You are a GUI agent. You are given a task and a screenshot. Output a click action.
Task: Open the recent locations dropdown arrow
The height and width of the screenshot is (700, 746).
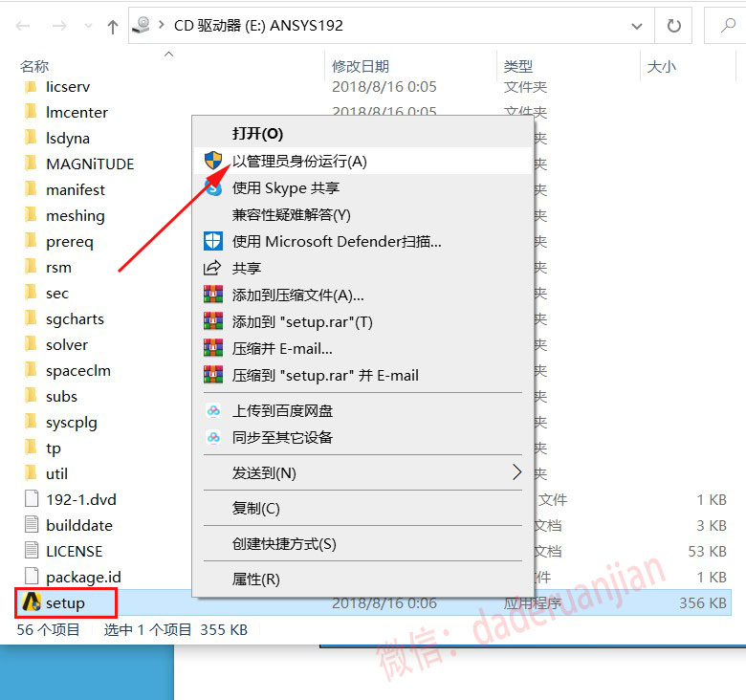click(x=88, y=26)
